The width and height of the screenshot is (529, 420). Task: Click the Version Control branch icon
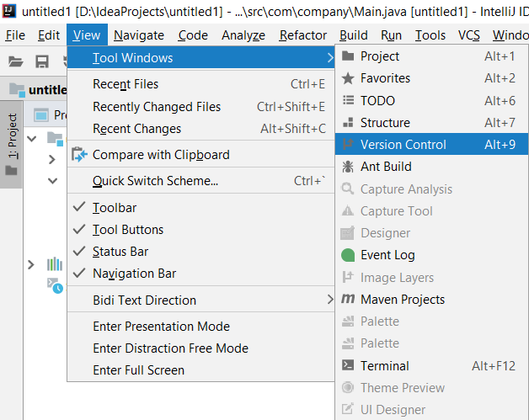pos(348,144)
